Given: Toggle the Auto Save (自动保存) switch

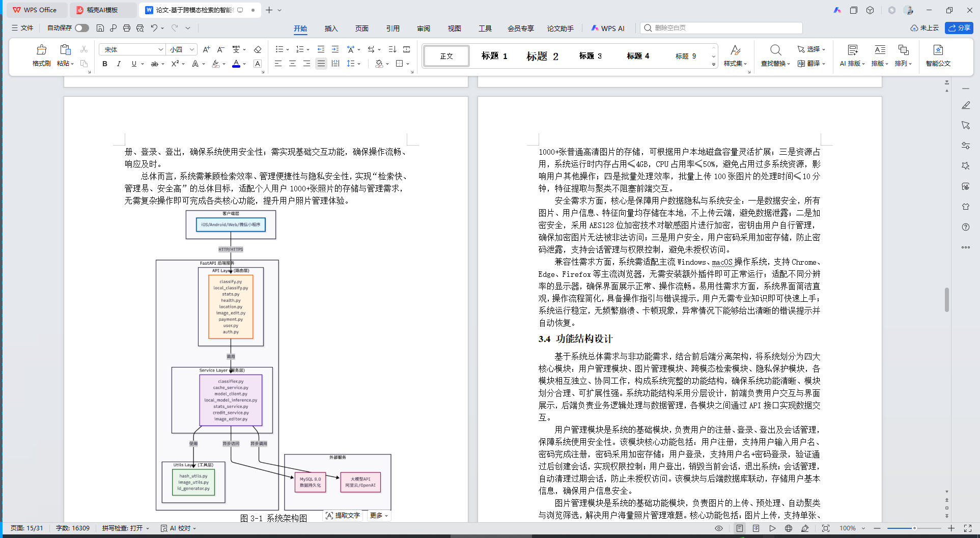Looking at the screenshot, I should (x=82, y=28).
